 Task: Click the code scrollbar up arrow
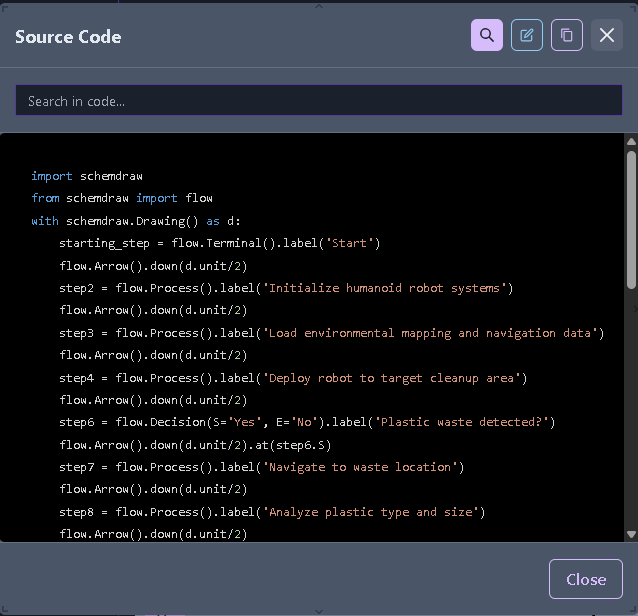[x=631, y=142]
